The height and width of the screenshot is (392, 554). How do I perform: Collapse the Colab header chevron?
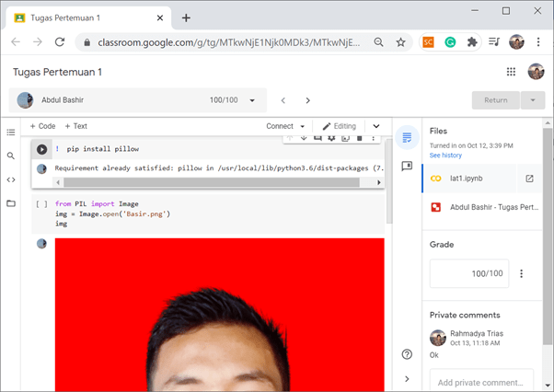(375, 126)
